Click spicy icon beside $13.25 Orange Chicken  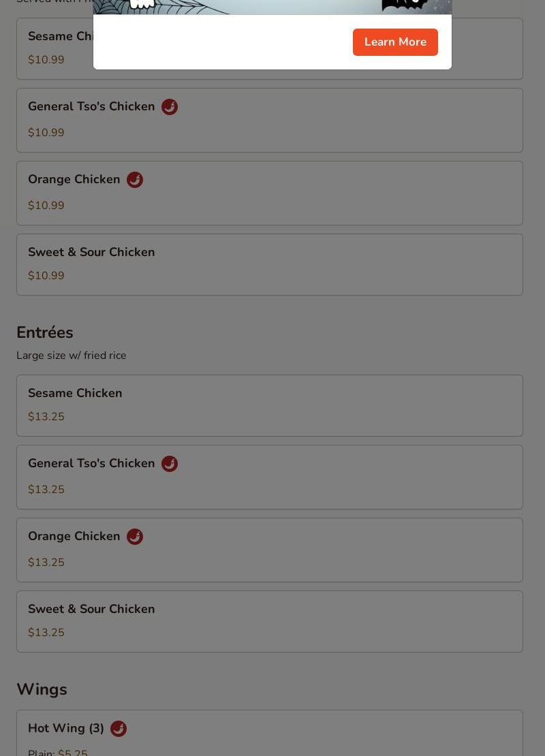coord(135,536)
